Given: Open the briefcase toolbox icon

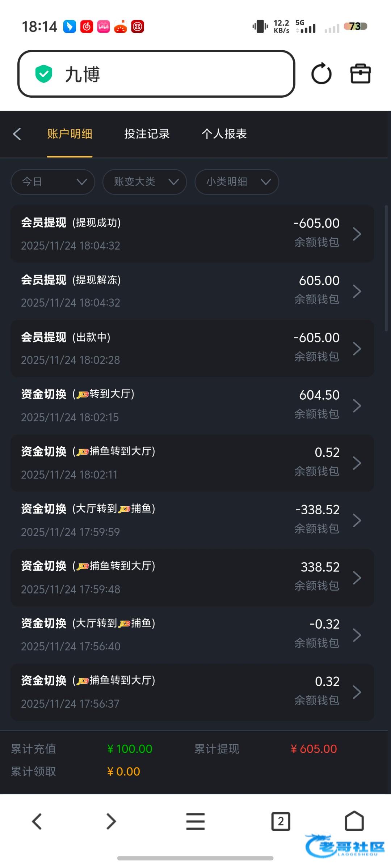Looking at the screenshot, I should pyautogui.click(x=360, y=74).
